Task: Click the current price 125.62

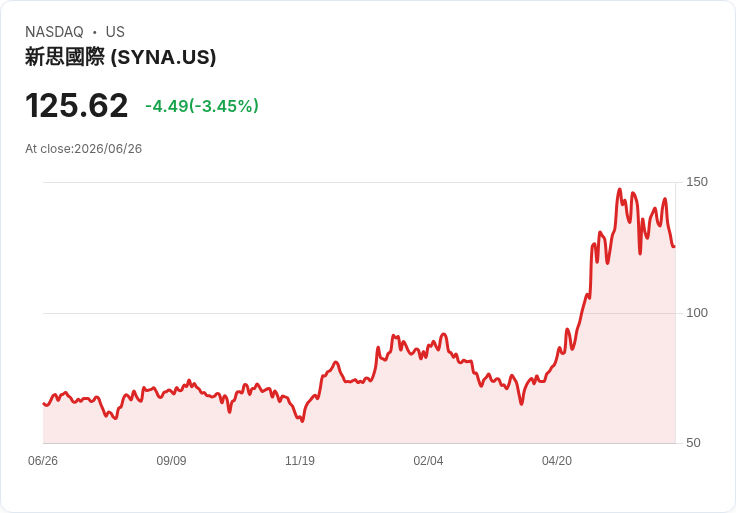Action: click(x=77, y=105)
